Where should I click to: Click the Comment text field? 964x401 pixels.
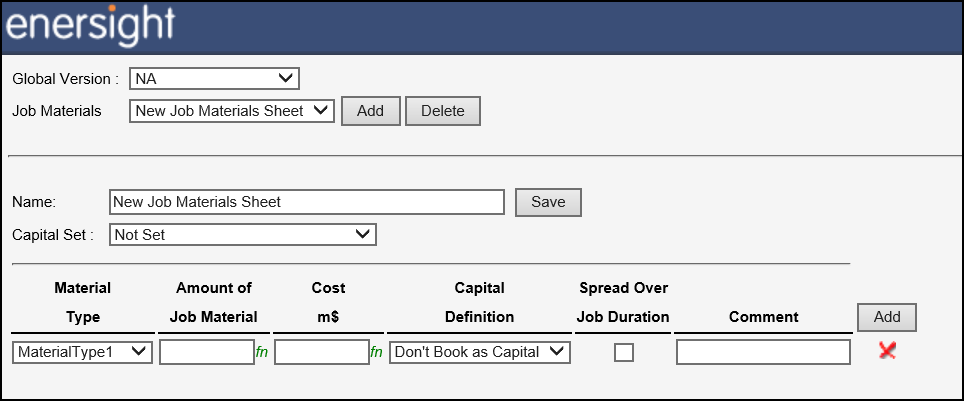[764, 352]
